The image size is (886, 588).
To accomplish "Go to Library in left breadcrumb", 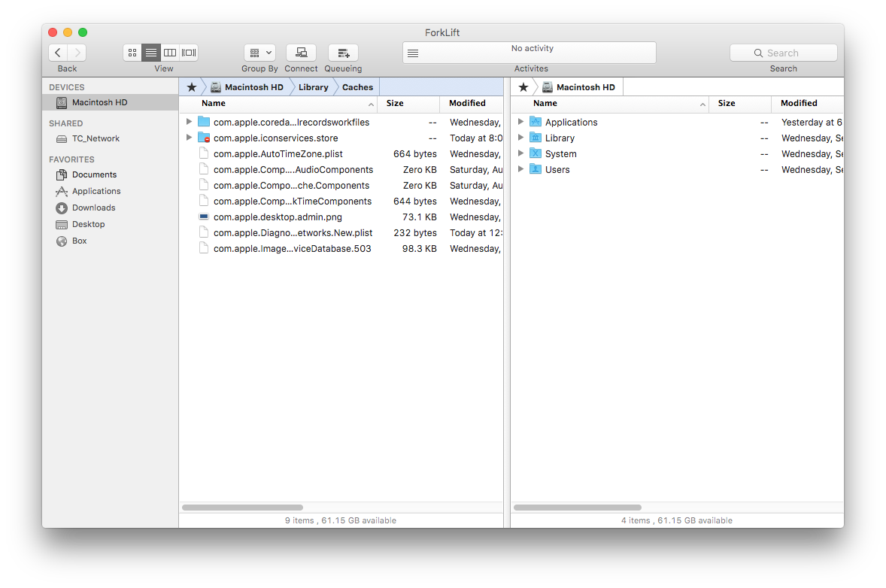I will point(313,87).
